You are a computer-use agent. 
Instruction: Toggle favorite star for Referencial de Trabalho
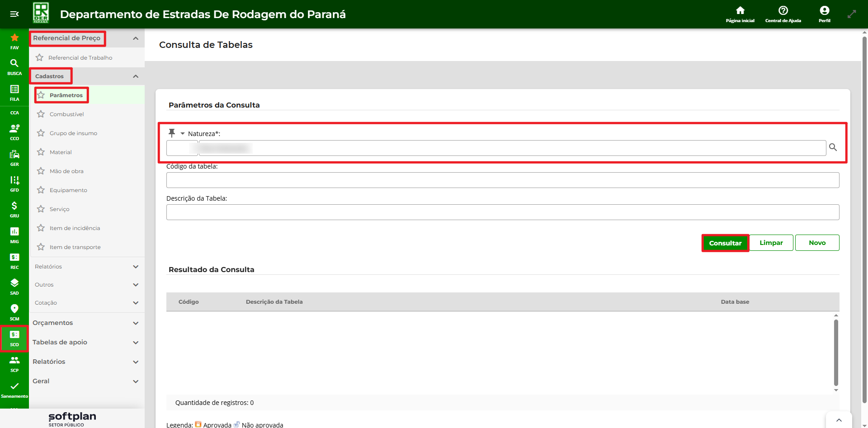pos(40,58)
